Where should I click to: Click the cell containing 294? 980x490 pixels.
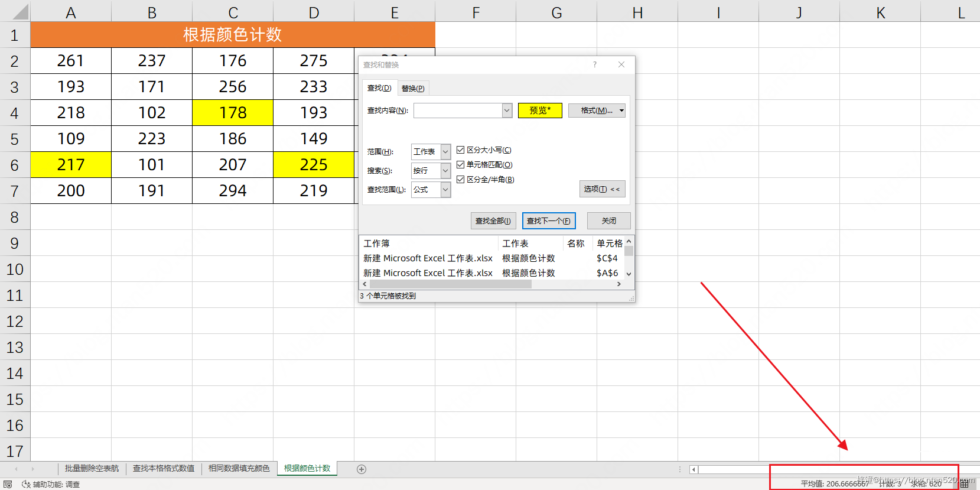[233, 190]
